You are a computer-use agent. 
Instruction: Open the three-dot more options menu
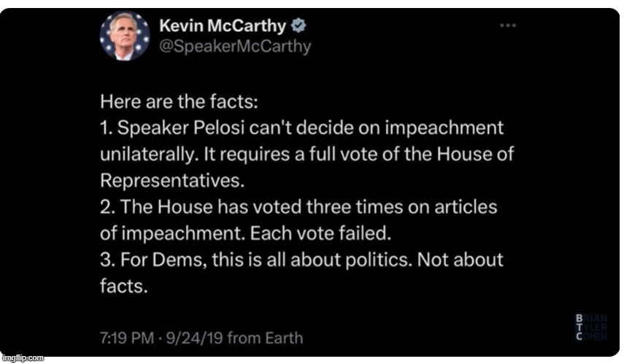tap(507, 26)
